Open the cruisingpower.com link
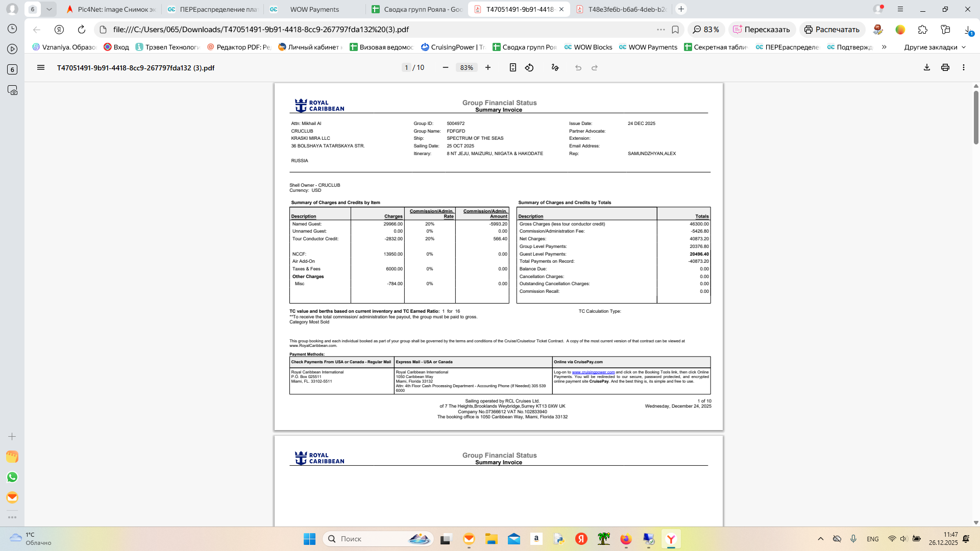 593,372
